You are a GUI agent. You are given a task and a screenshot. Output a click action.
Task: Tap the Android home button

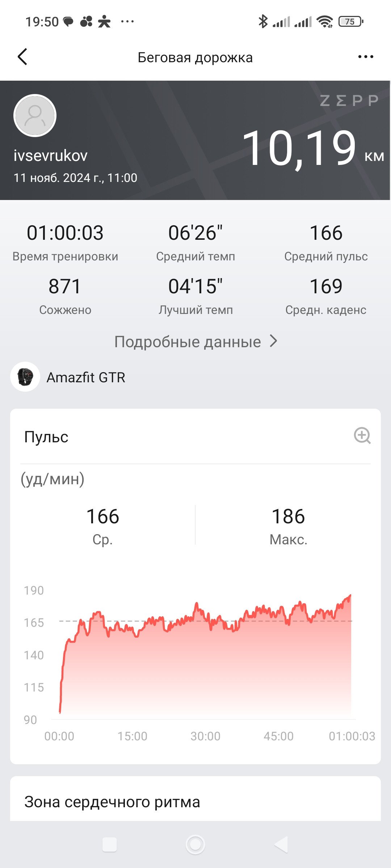[195, 844]
